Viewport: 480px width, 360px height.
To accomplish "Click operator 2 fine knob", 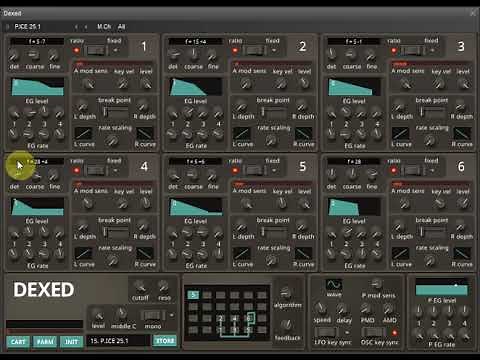I will tap(212, 55).
